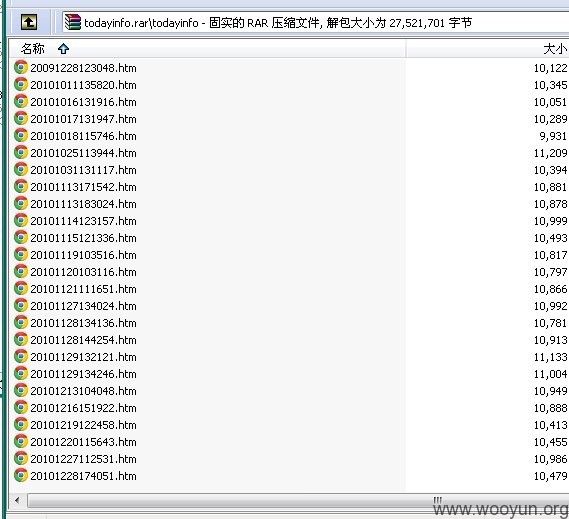Click size value 10,817
The width and height of the screenshot is (569, 519).
click(550, 255)
